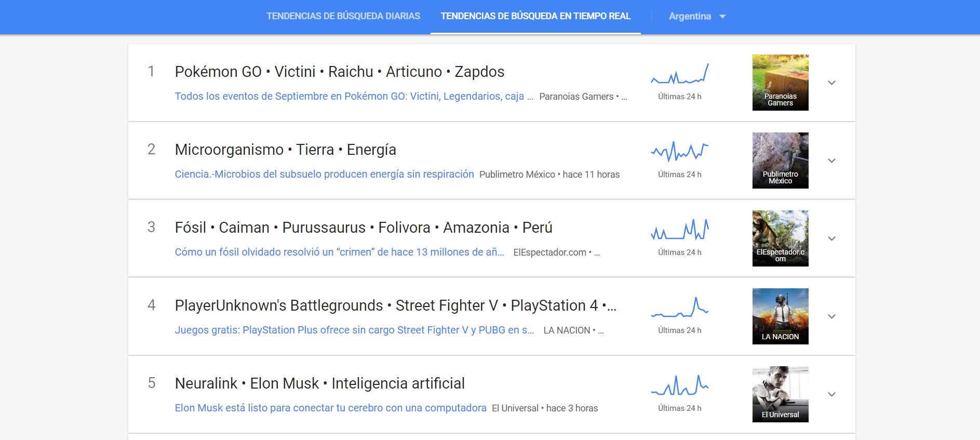The image size is (980, 440).
Task: Switch to Tendencias de búsqueda diarias tab
Action: (x=343, y=16)
